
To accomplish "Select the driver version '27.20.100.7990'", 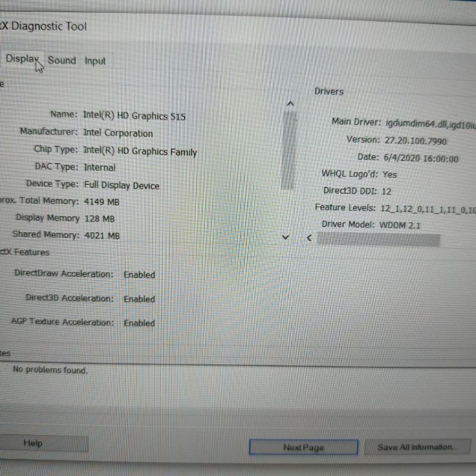I will pos(415,141).
